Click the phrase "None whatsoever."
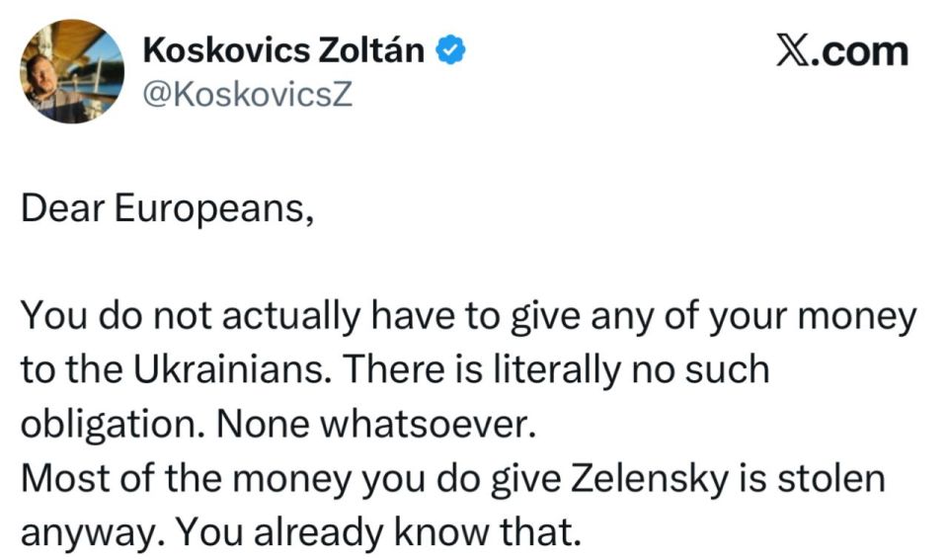The image size is (948, 560). pyautogui.click(x=372, y=423)
